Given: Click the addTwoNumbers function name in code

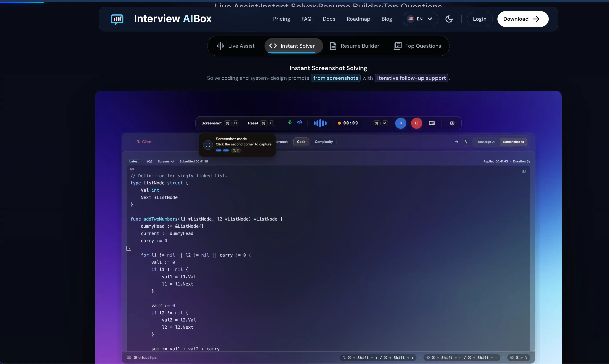Looking at the screenshot, I should coord(160,219).
